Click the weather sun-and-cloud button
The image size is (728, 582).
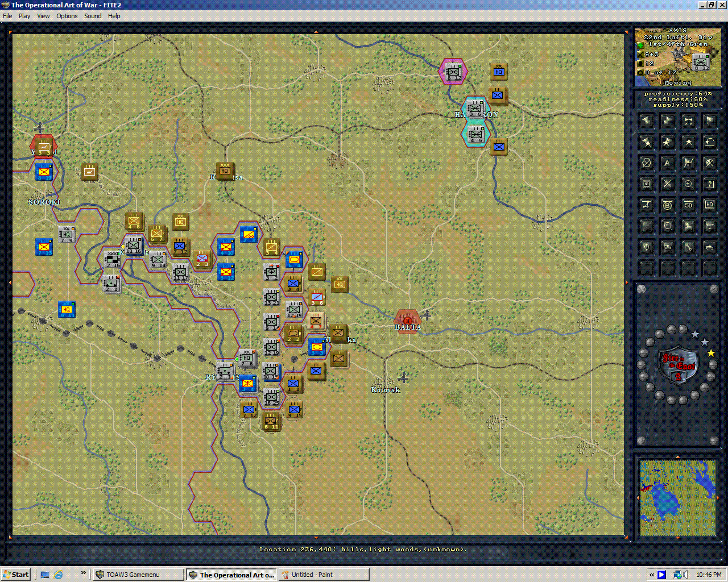point(688,226)
